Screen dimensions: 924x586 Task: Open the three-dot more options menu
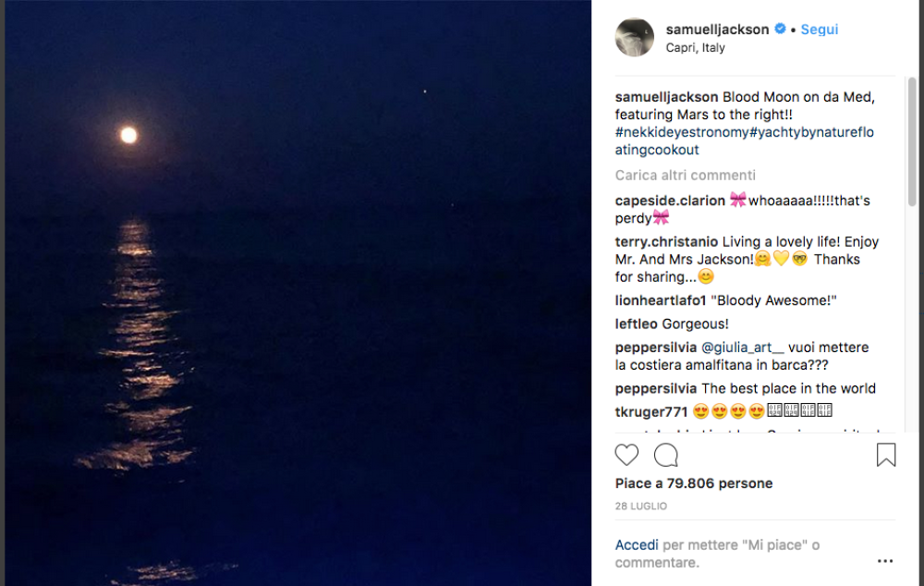pyautogui.click(x=885, y=561)
